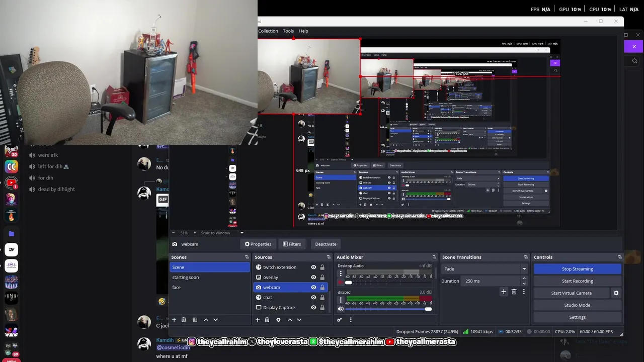This screenshot has width=644, height=362.
Task: Open OBS Settings button
Action: click(x=578, y=317)
